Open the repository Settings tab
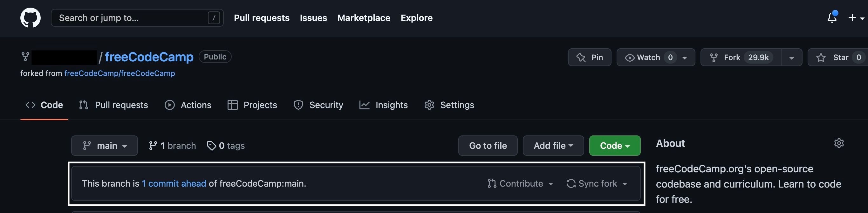This screenshot has height=213, width=868. pyautogui.click(x=449, y=105)
